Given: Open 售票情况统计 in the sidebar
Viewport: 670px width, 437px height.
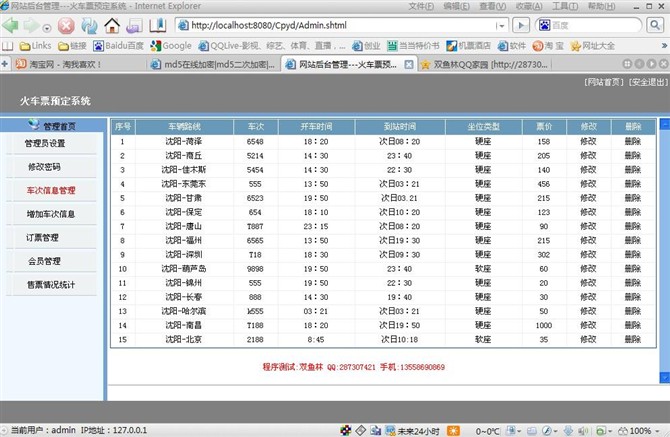Looking at the screenshot, I should tap(51, 284).
